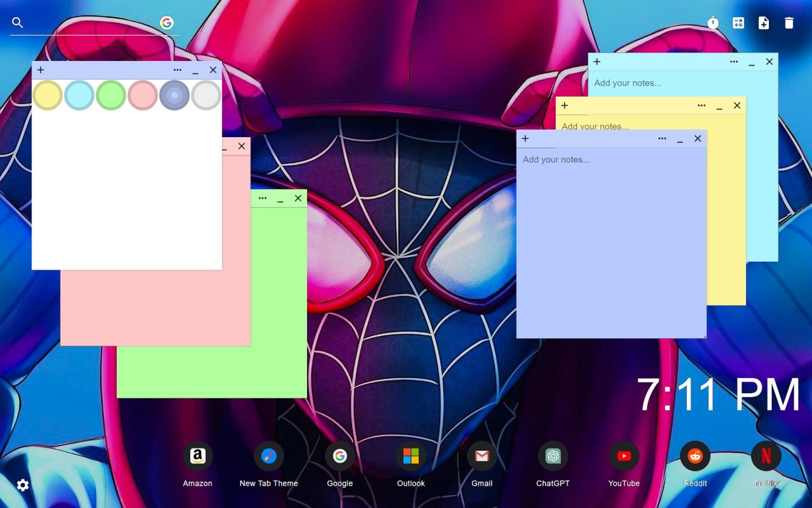Screen dimensions: 812x508
Task: Minimize the purple note
Action: coord(680,139)
